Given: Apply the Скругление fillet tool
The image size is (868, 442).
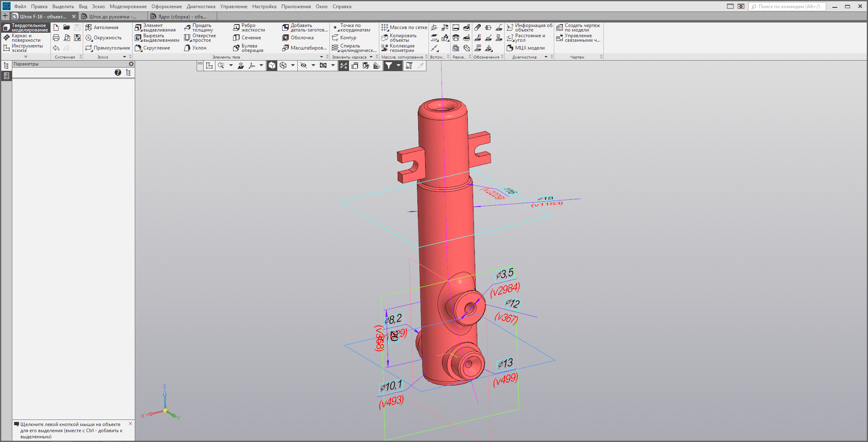Looking at the screenshot, I should (152, 48).
